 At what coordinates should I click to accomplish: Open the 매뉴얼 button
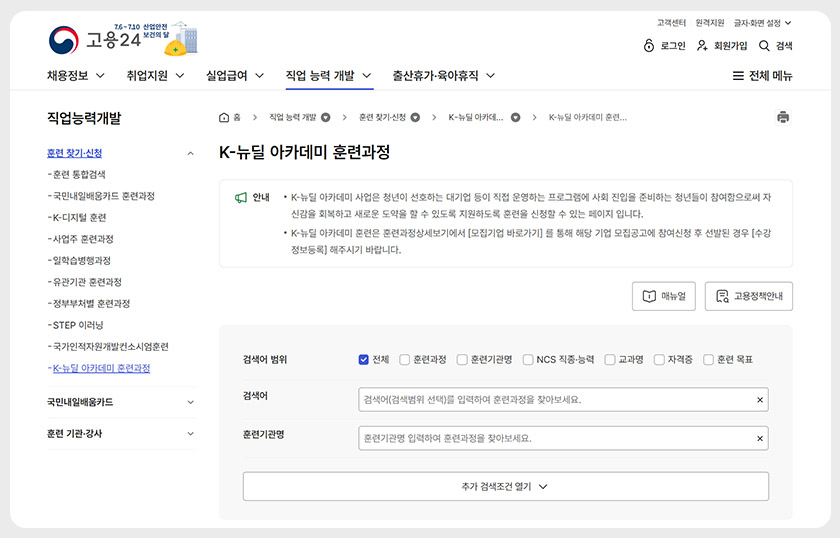pyautogui.click(x=664, y=296)
